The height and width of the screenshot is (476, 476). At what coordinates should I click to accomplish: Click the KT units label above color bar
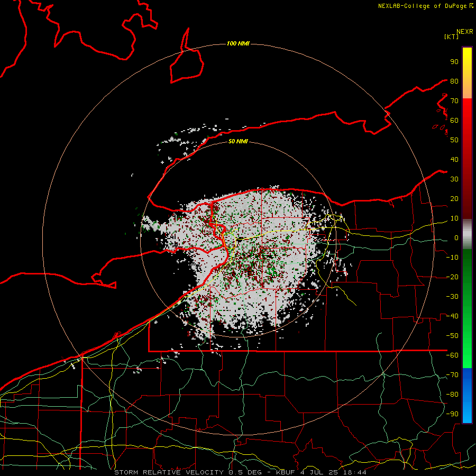tap(452, 36)
